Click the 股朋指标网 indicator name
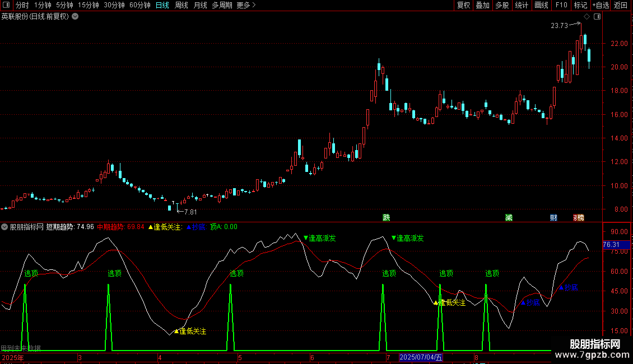633x364 pixels. pyautogui.click(x=27, y=227)
